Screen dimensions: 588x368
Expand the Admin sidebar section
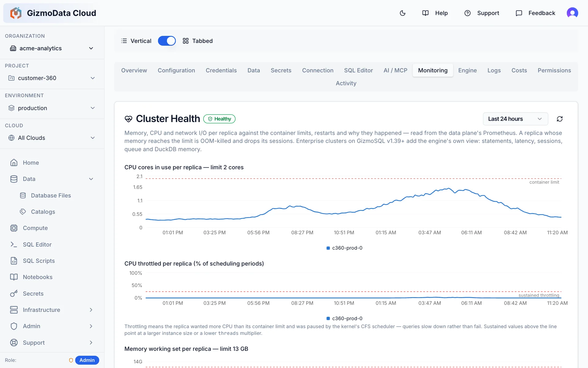click(x=52, y=326)
